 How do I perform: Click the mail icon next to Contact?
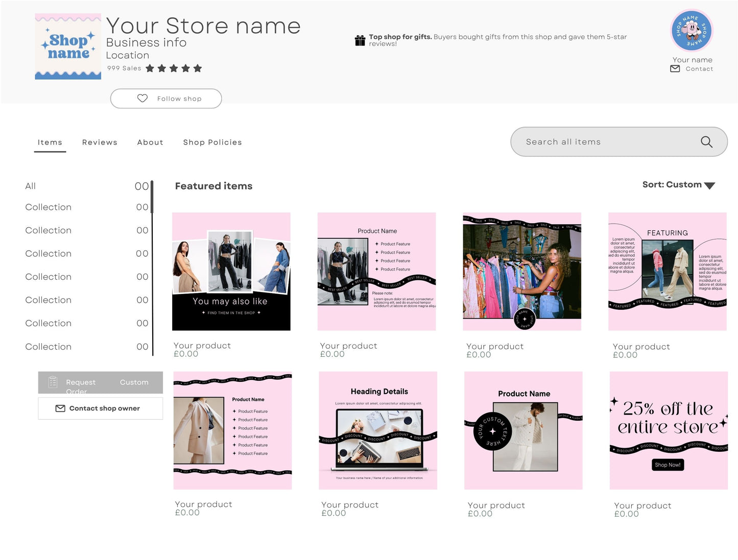coord(675,68)
